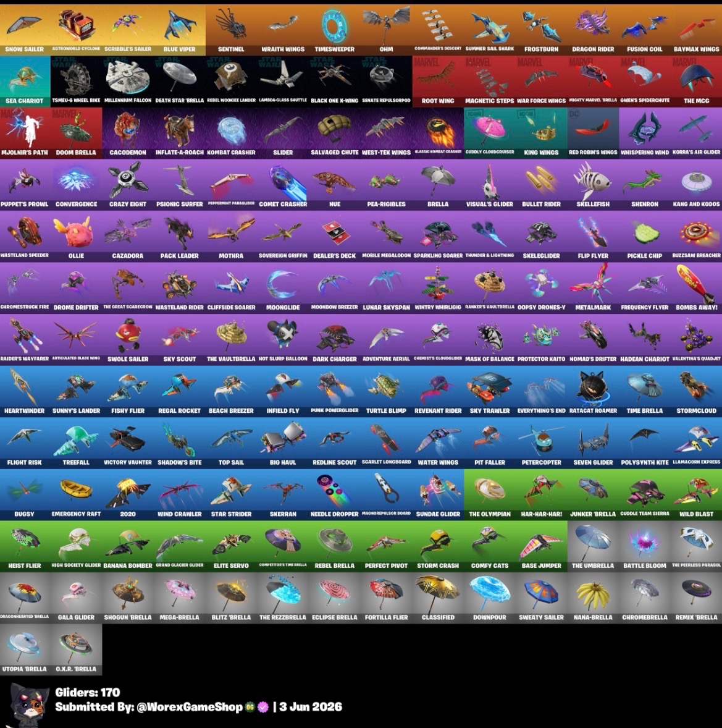Click the 'Heartwinder' glider name label
The width and height of the screenshot is (722, 728).
coord(25,411)
